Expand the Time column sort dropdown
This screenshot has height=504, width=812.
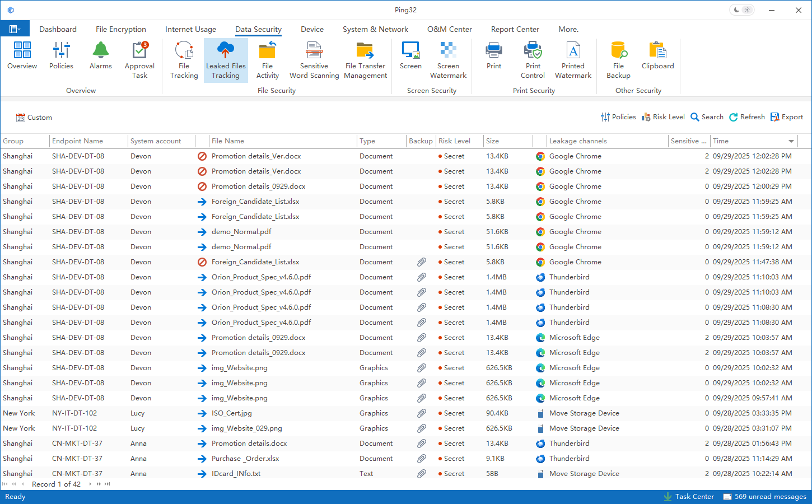[791, 141]
